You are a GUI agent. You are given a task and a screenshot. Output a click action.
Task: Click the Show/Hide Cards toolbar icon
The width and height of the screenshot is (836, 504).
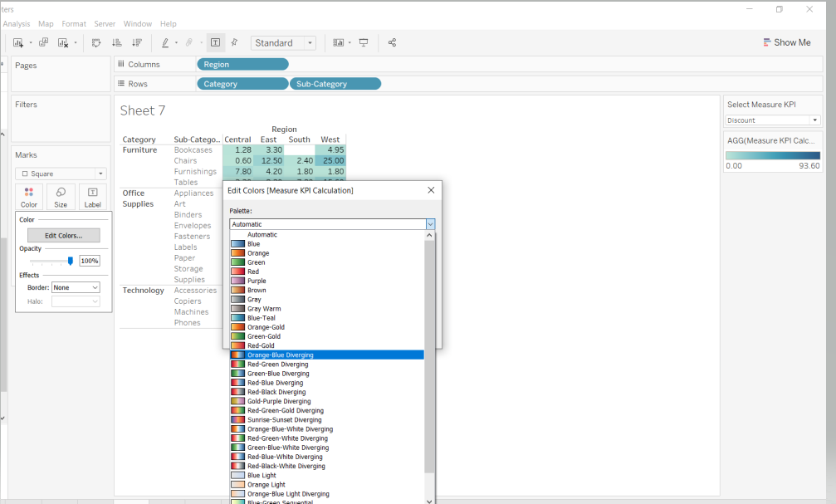[338, 42]
